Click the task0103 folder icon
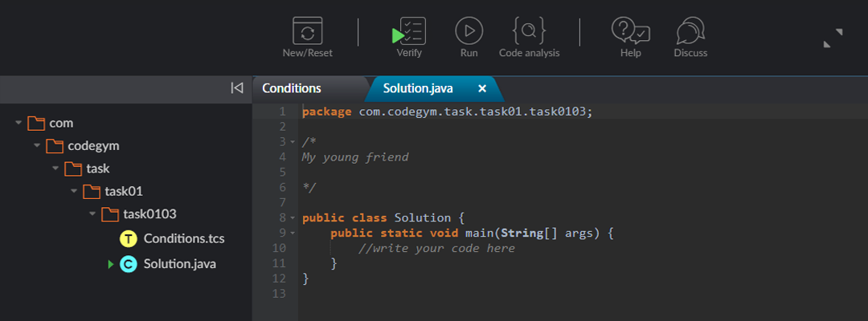868x321 pixels. click(x=110, y=213)
